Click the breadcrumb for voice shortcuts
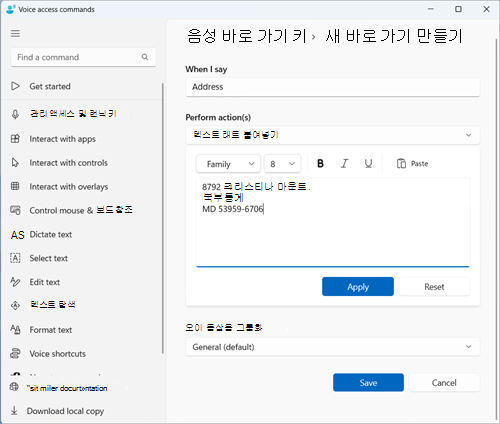The image size is (500, 424). point(246,36)
